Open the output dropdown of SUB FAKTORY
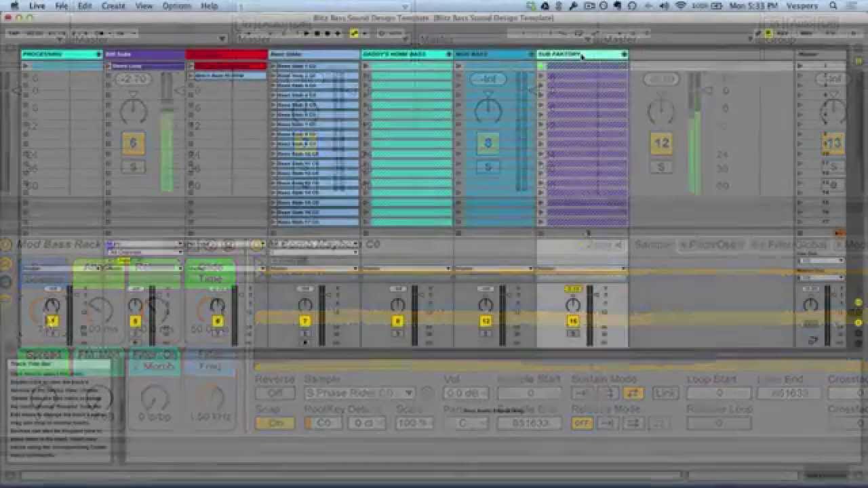Screen dimensions: 868x488 coord(580,268)
